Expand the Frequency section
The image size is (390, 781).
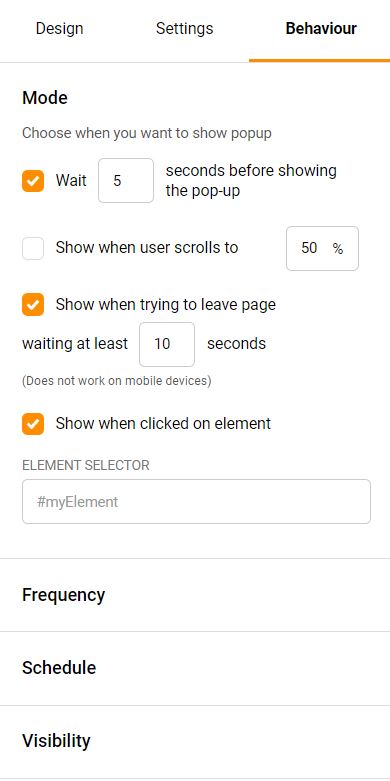(195, 595)
